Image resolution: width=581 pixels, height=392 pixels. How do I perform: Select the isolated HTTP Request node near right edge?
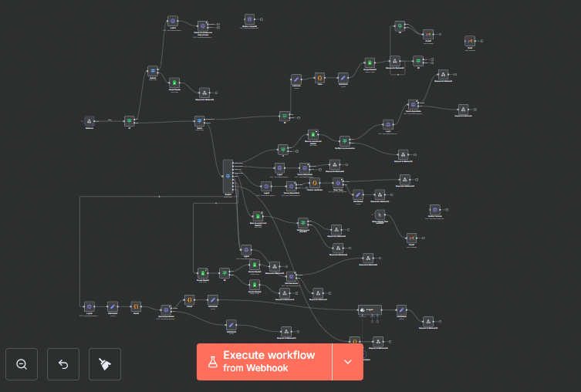[435, 209]
